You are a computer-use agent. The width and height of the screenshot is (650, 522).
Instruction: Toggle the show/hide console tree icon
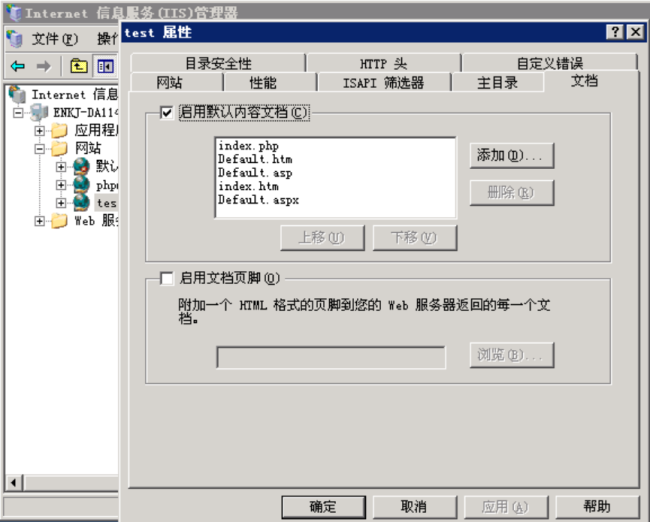click(105, 66)
